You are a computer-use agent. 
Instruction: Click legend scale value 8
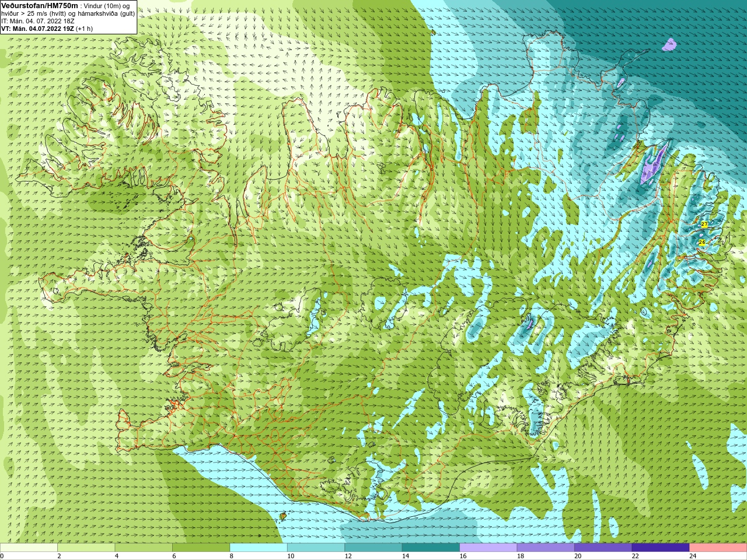click(232, 556)
